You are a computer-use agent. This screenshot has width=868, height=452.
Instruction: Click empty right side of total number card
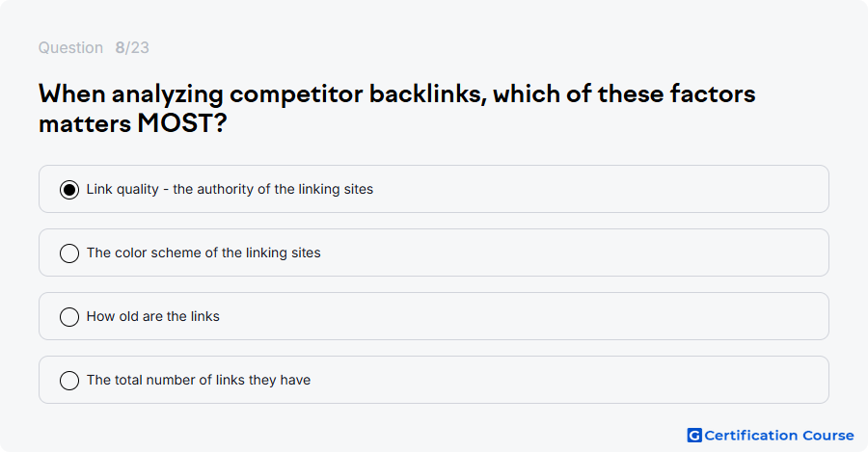570,380
